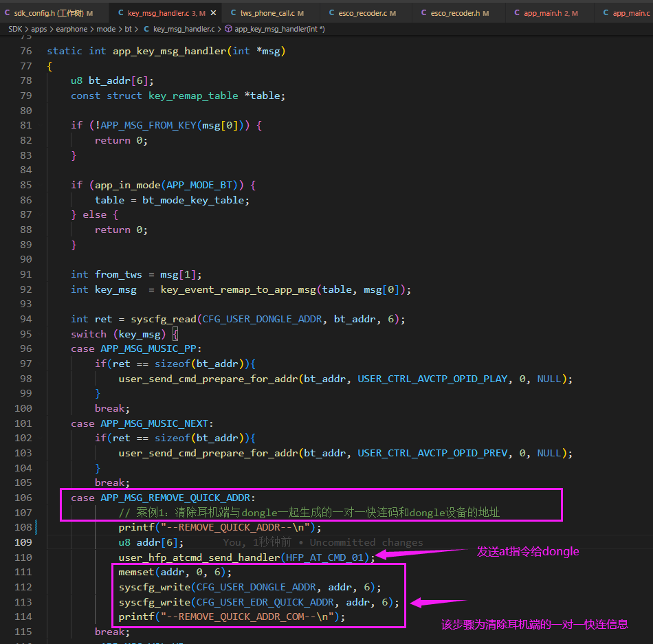Click the APP_MSG_FROM_KEY macro
The image size is (653, 644).
pos(148,125)
